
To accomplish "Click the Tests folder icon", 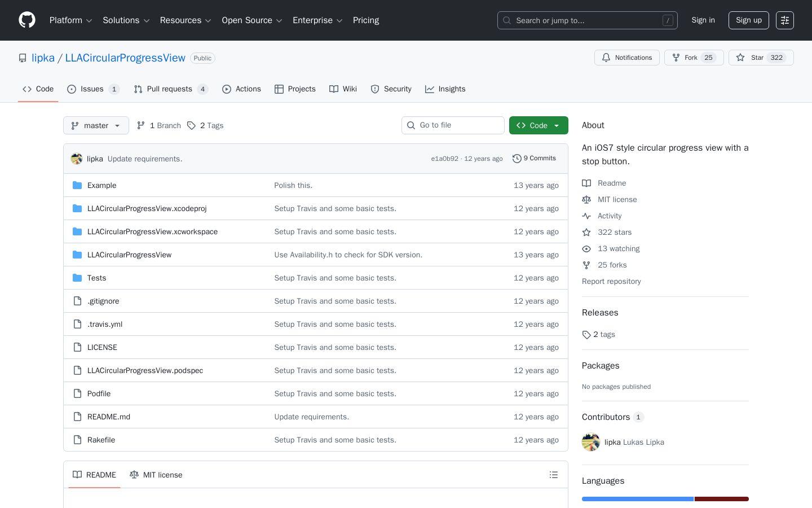I will tap(77, 278).
